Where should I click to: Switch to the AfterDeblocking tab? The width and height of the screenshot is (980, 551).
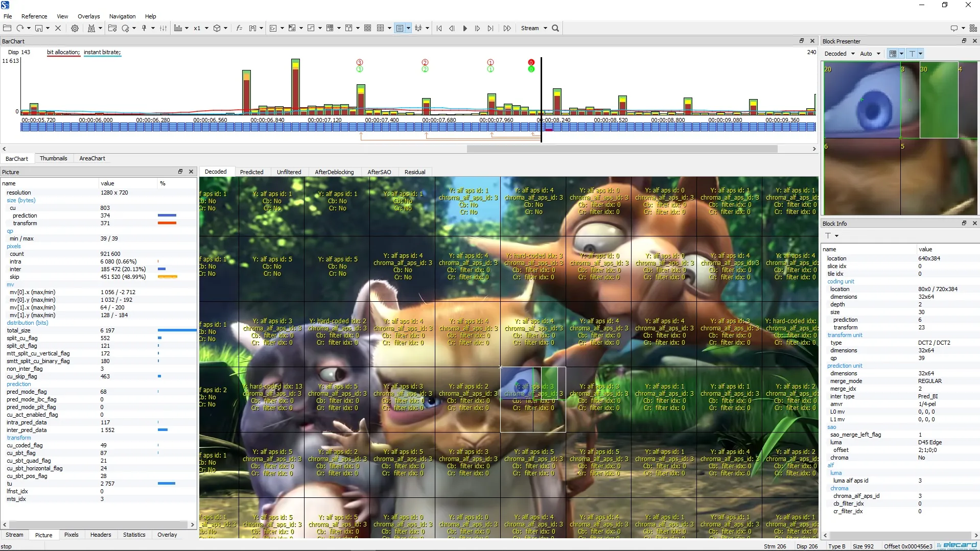tap(334, 172)
